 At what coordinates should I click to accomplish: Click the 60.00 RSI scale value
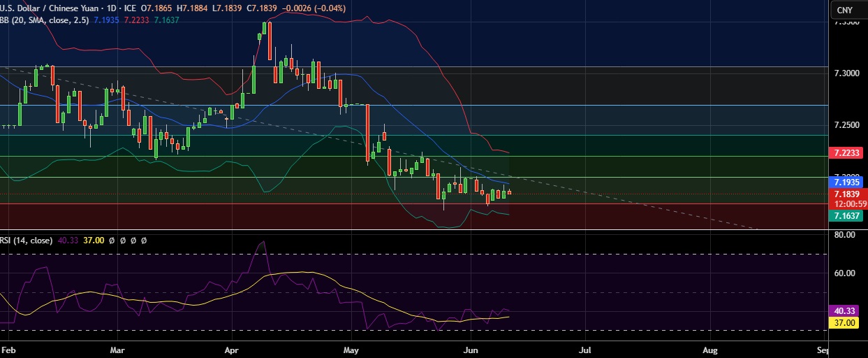[845, 273]
